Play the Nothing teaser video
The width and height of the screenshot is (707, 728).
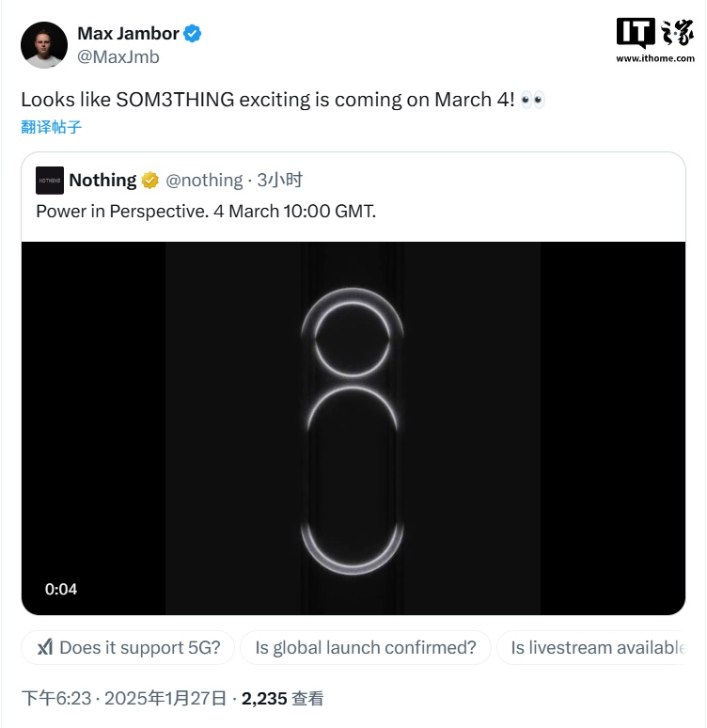tap(353, 428)
